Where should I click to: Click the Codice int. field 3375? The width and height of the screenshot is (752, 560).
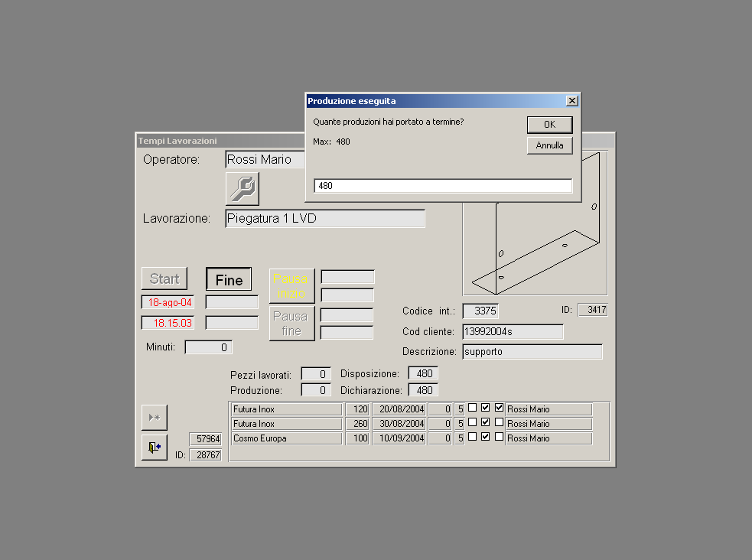[480, 311]
